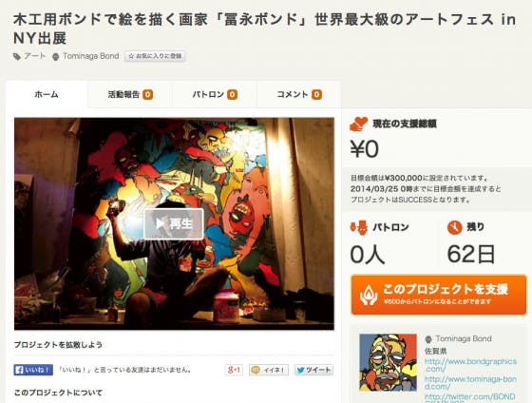Click the heart-in-hand support total icon
Image resolution: width=532 pixels, height=403 pixels.
tap(359, 124)
